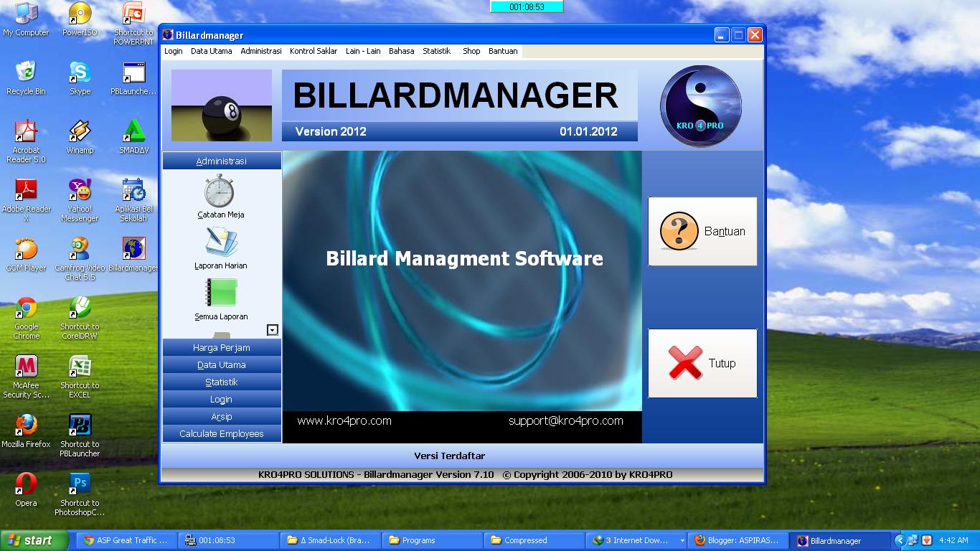Viewport: 980px width, 551px height.
Task: Expand the Login sidebar section
Action: coord(222,399)
